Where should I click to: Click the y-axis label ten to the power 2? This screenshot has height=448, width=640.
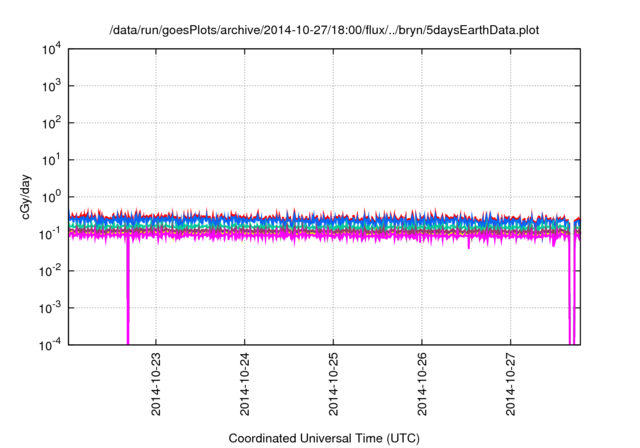52,123
